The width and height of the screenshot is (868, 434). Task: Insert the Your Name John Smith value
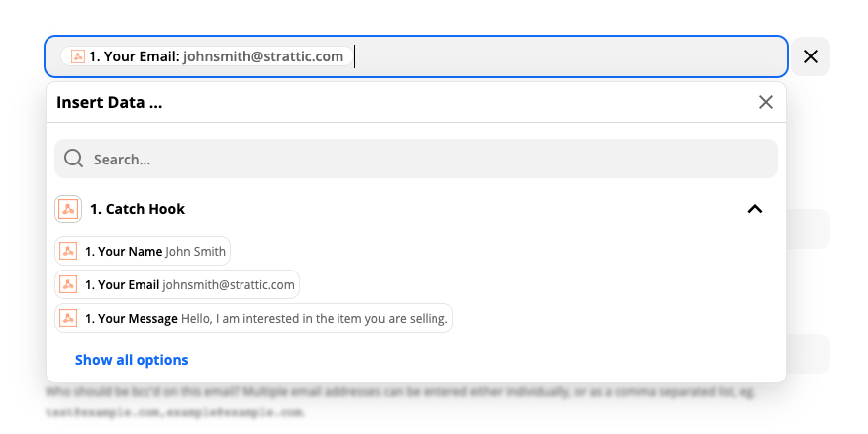143,251
